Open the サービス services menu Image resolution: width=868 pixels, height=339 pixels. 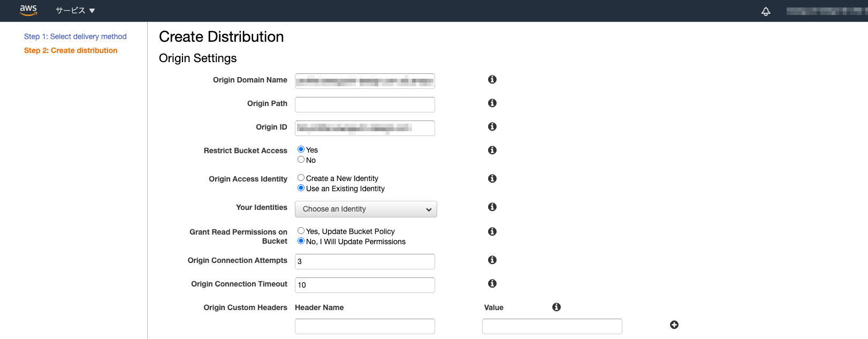[x=75, y=10]
